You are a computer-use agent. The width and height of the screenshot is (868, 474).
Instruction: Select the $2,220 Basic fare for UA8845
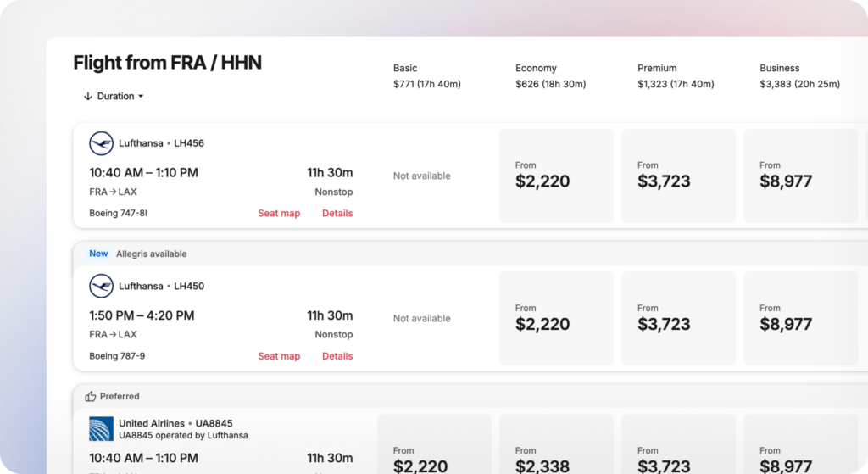434,444
